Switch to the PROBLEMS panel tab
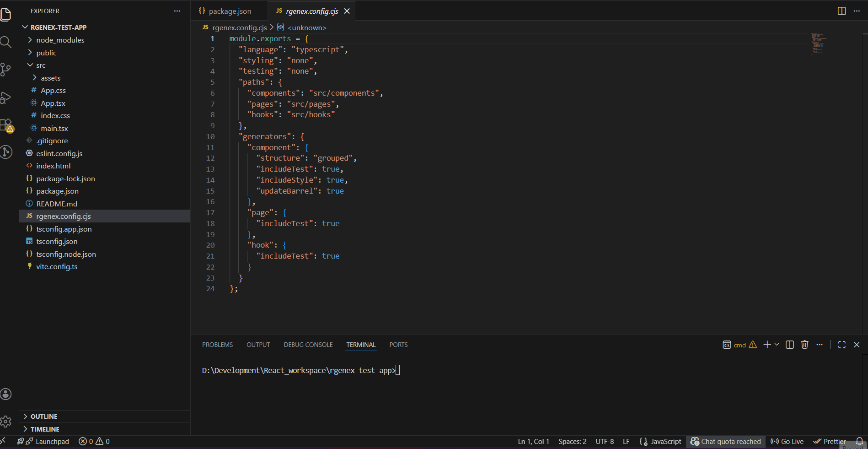This screenshot has height=449, width=868. click(x=217, y=345)
